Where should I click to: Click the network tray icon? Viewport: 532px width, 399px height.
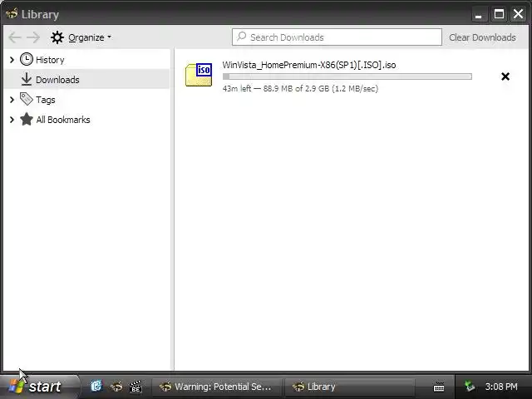(470, 387)
